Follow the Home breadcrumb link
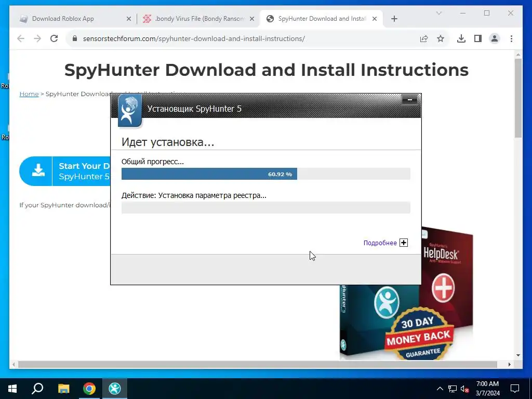The height and width of the screenshot is (399, 532). coord(29,94)
